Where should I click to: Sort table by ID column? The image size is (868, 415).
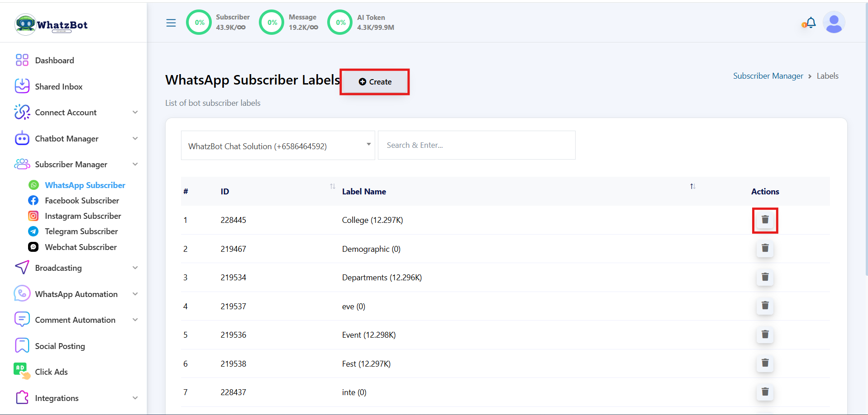click(333, 187)
